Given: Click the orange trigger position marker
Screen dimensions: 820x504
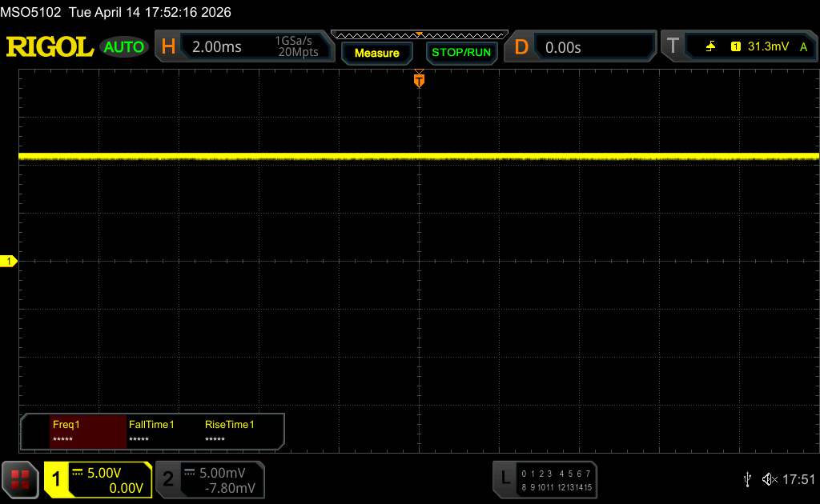Looking at the screenshot, I should tap(419, 80).
